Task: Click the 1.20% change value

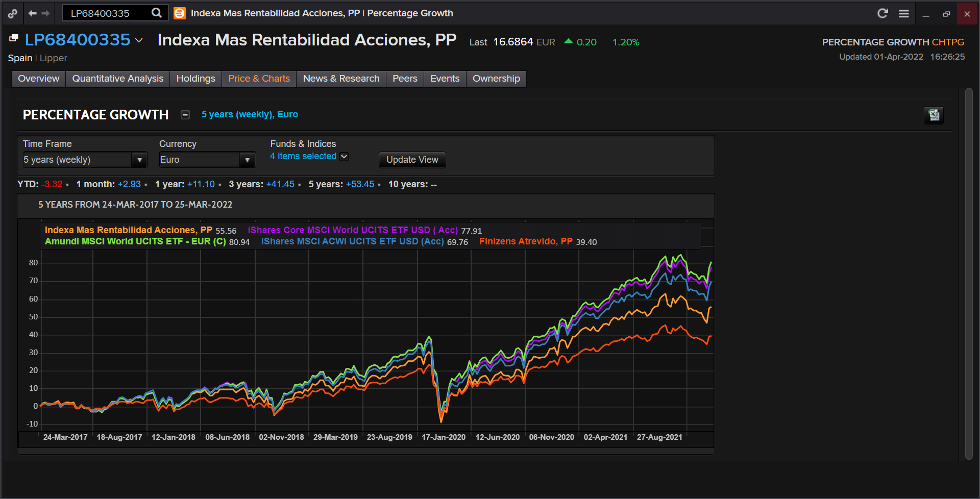Action: click(x=626, y=42)
